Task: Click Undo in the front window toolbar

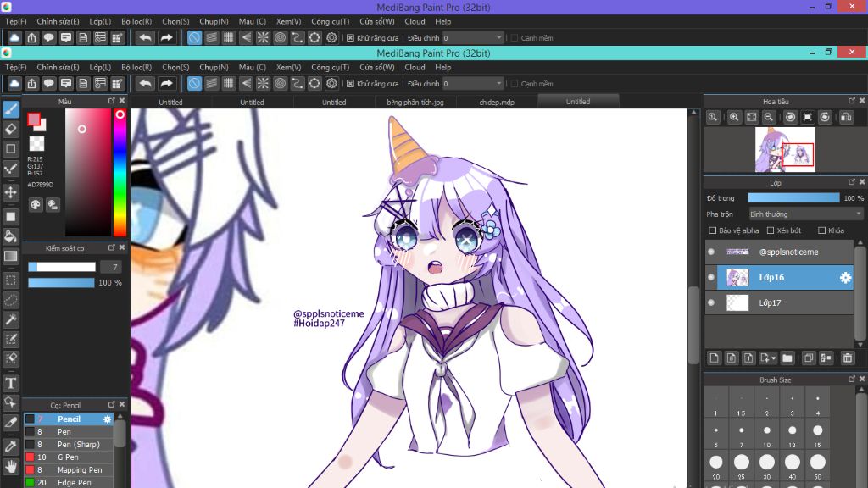Action: click(x=145, y=84)
